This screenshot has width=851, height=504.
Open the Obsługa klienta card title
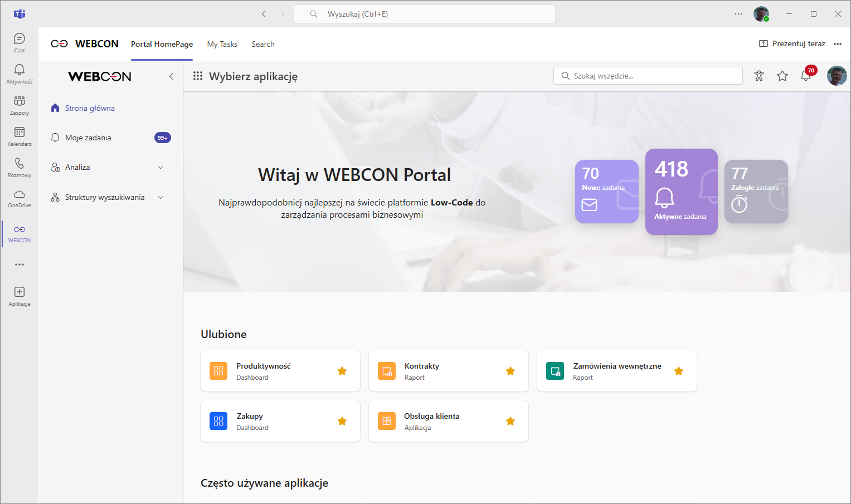click(x=432, y=416)
